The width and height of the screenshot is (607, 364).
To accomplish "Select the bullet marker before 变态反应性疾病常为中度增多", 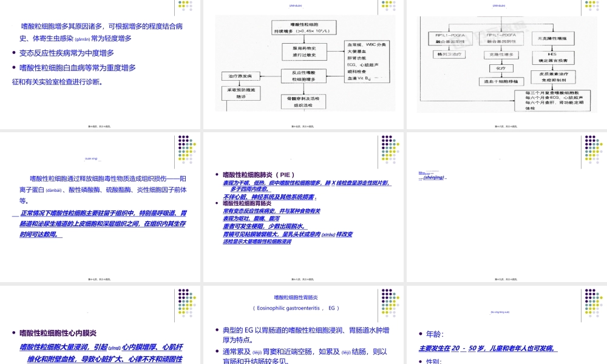I will [15, 53].
